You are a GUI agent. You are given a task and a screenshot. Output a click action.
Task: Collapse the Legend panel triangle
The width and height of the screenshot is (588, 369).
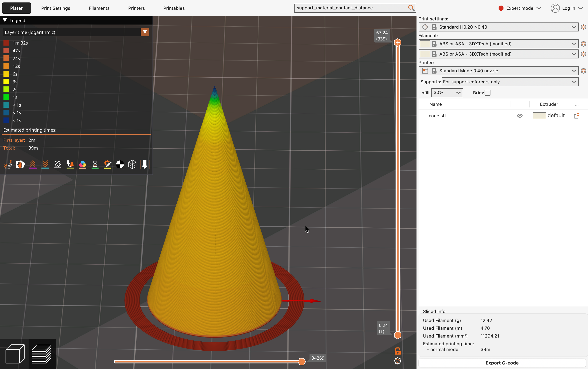pyautogui.click(x=5, y=20)
